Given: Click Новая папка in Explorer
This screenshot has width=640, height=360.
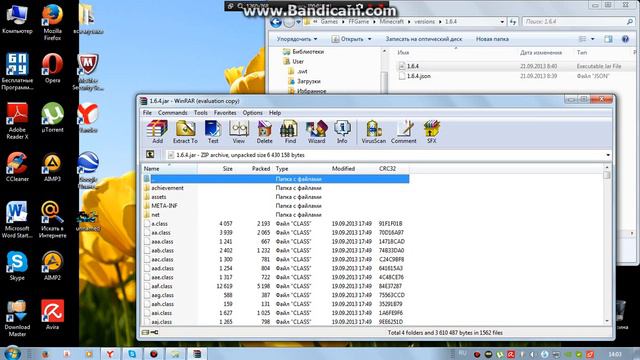Looking at the screenshot, I should 492,39.
